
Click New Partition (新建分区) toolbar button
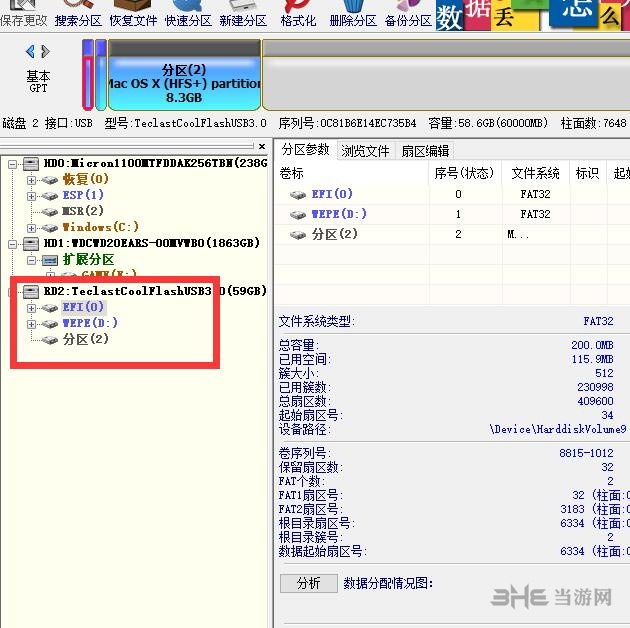click(243, 14)
